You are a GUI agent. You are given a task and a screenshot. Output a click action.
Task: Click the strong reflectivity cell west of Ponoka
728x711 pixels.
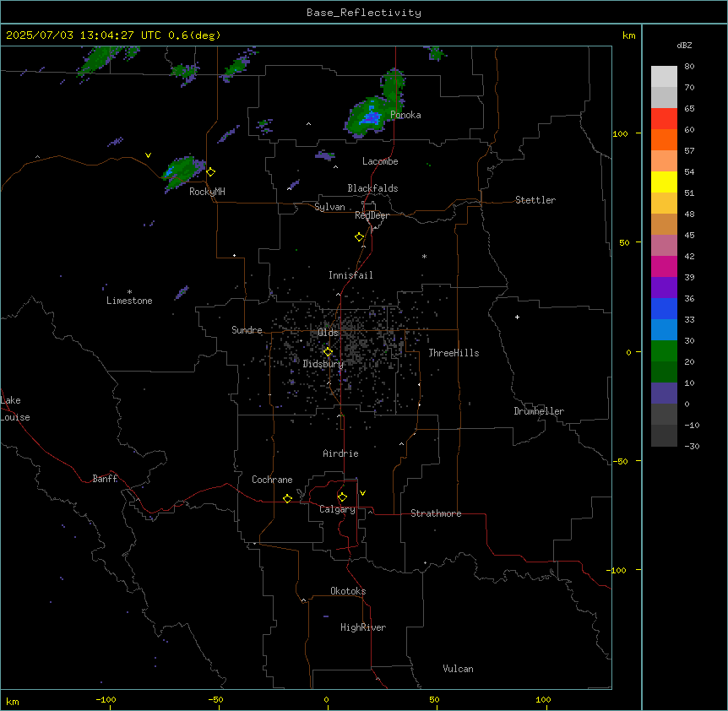click(371, 117)
